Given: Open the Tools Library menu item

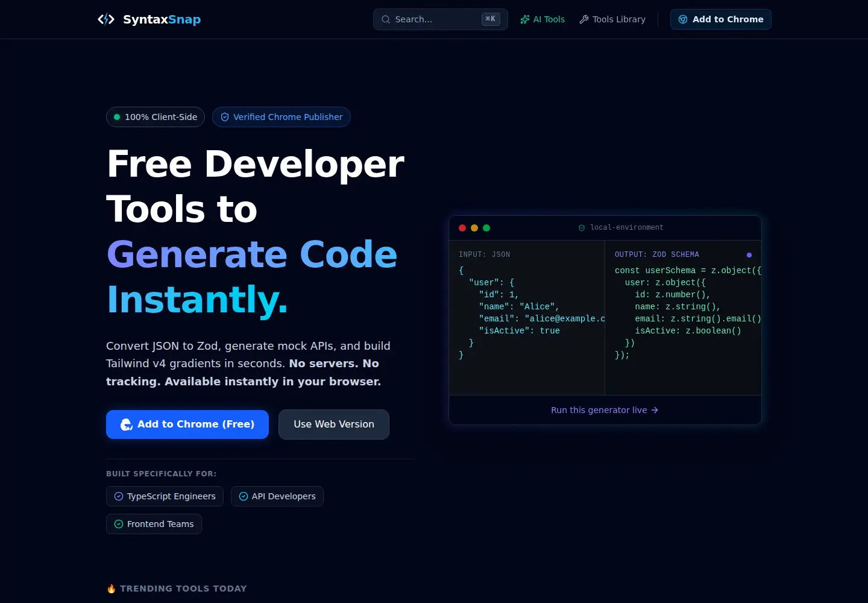Looking at the screenshot, I should tap(612, 19).
